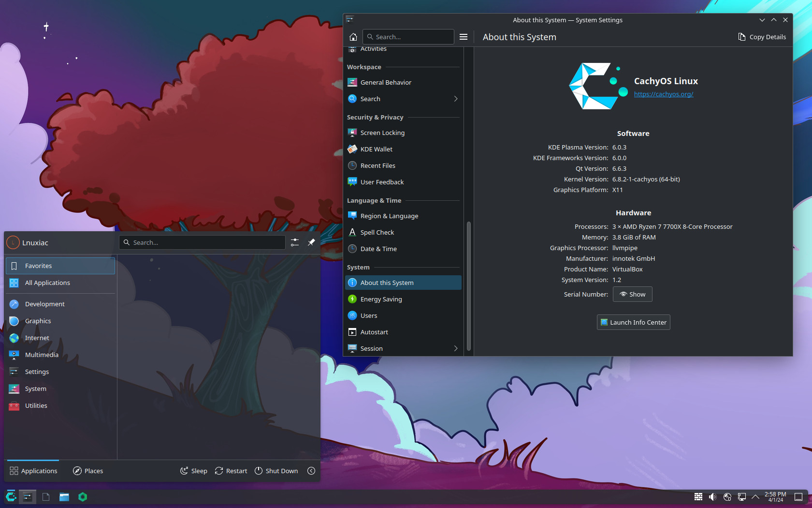
Task: Click System Settings taskbar icon
Action: [28, 497]
